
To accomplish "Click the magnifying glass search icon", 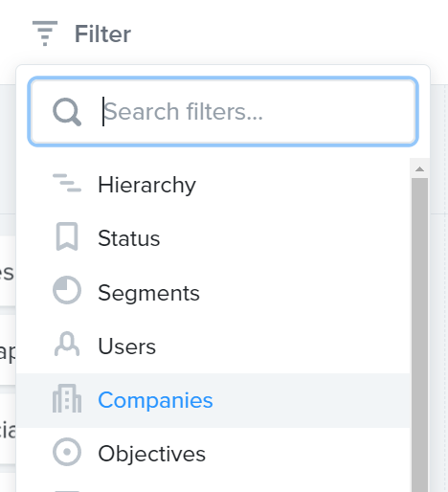I will tap(67, 112).
